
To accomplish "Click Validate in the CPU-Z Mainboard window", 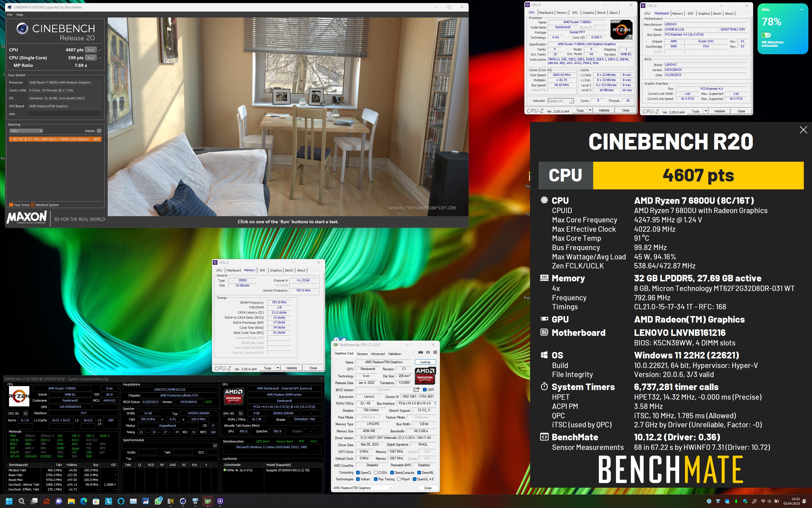I will pyautogui.click(x=720, y=111).
